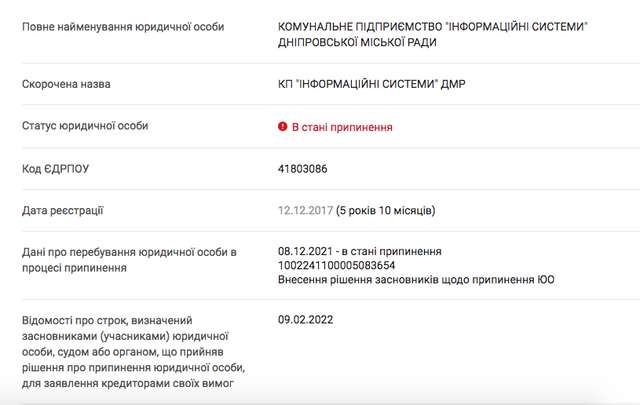Viewport: 640px width, 405px height.
Task: Click the 'В стані припинення' red status text
Action: coord(341,127)
